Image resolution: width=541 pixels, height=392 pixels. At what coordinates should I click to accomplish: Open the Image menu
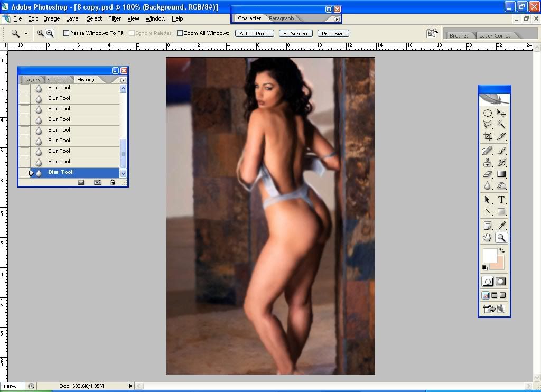click(x=52, y=18)
